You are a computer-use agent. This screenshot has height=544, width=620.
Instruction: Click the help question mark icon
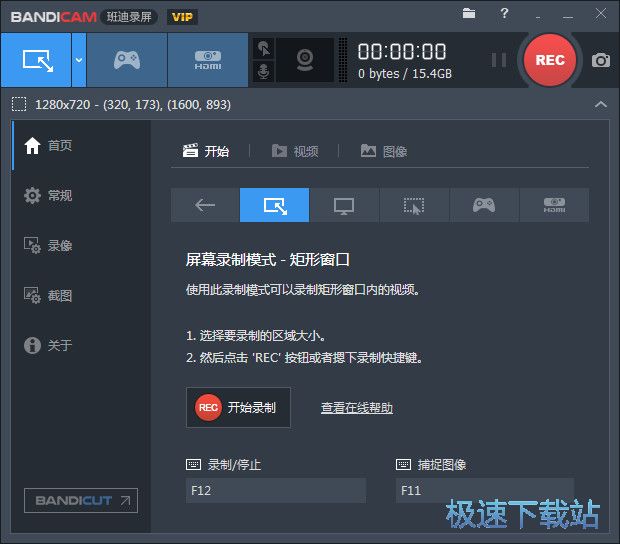(505, 13)
